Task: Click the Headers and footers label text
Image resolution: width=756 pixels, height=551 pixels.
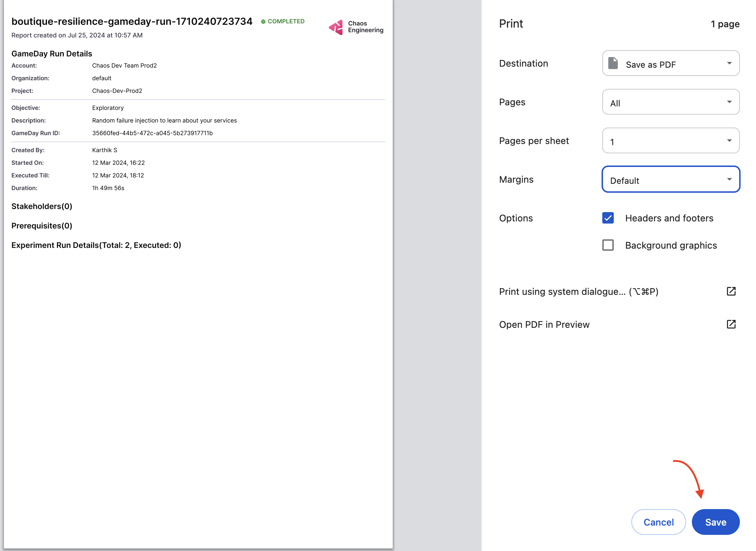Action: pyautogui.click(x=669, y=218)
